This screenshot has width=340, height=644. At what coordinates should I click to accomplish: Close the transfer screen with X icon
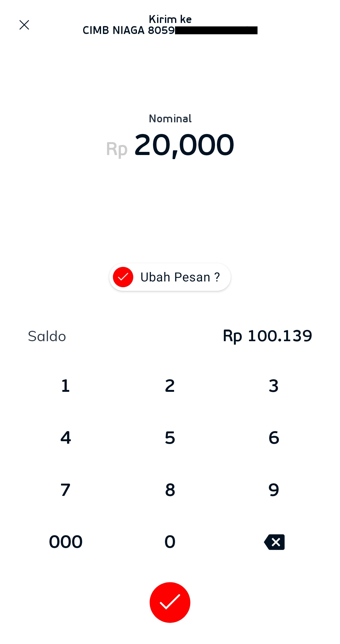24,25
